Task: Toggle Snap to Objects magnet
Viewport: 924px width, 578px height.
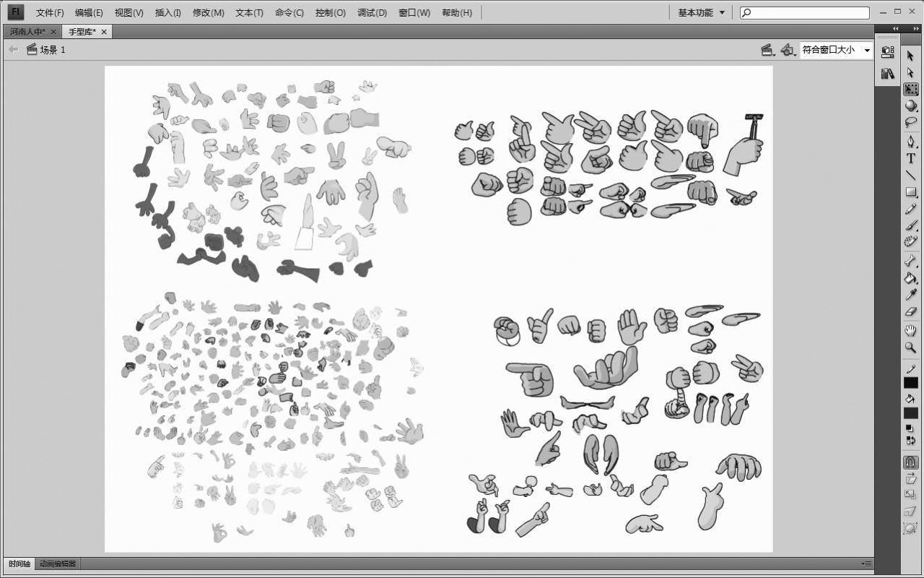Action: click(x=910, y=462)
